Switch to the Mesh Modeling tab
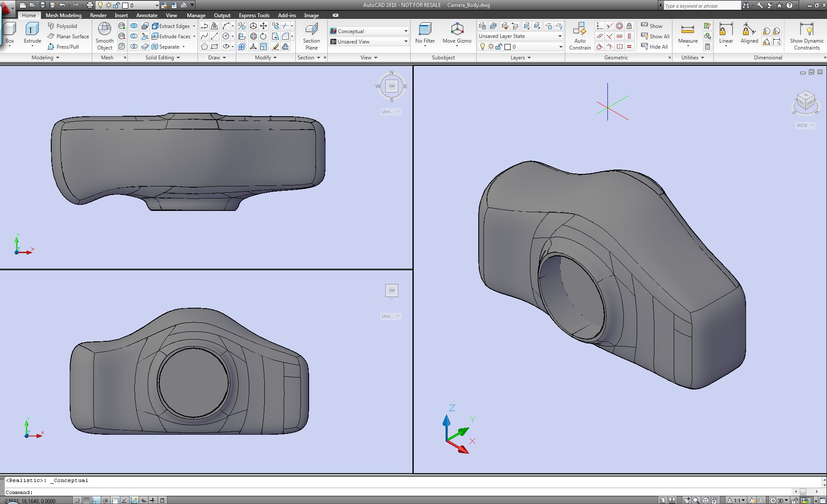 [63, 15]
